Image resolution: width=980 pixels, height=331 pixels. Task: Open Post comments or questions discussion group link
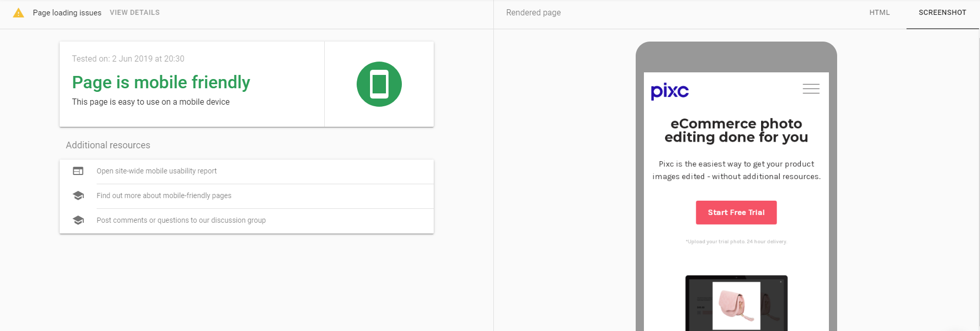tap(181, 220)
